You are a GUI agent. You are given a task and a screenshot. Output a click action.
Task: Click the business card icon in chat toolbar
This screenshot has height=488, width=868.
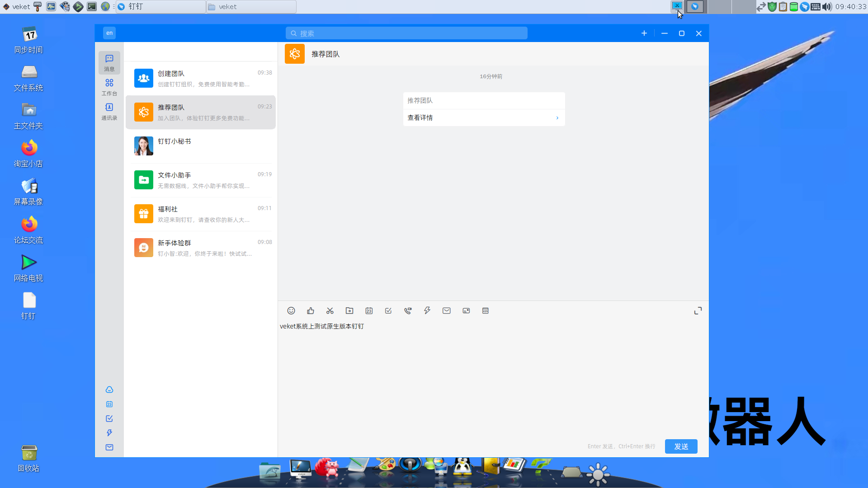(466, 311)
